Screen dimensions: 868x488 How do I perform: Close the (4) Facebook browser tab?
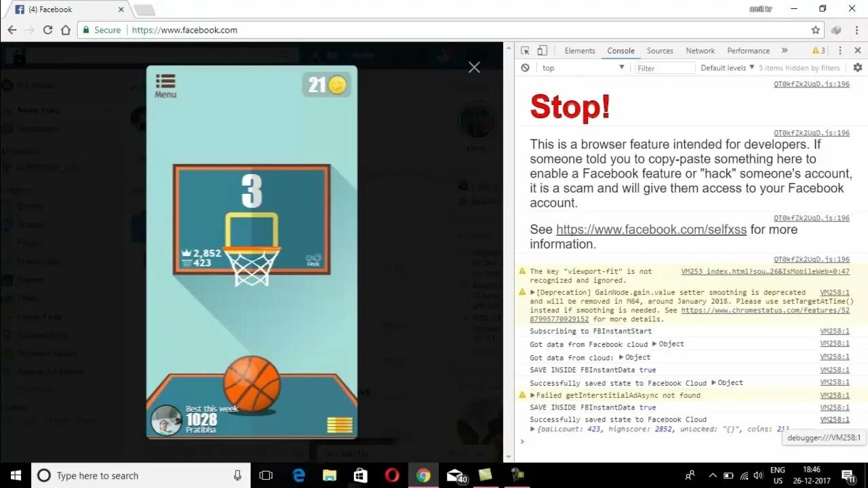tap(121, 10)
